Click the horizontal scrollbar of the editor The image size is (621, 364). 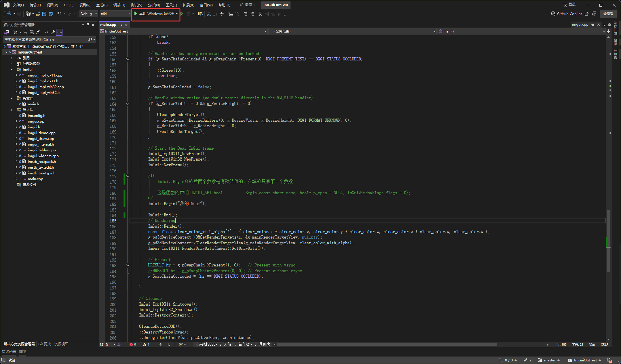click(387, 344)
